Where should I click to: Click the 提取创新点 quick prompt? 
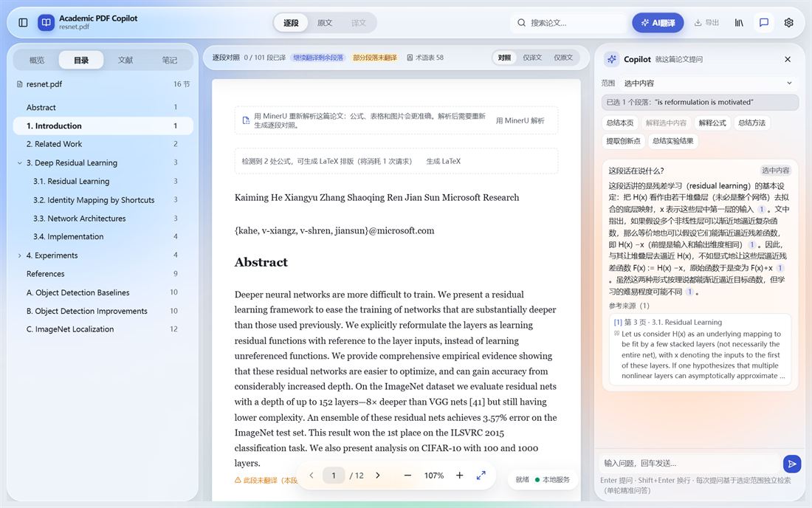click(x=623, y=141)
